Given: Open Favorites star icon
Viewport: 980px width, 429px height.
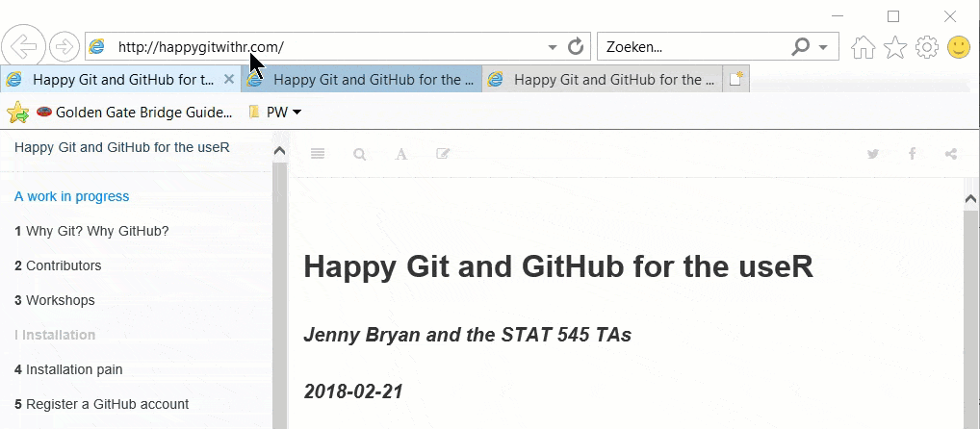Looking at the screenshot, I should 895,47.
